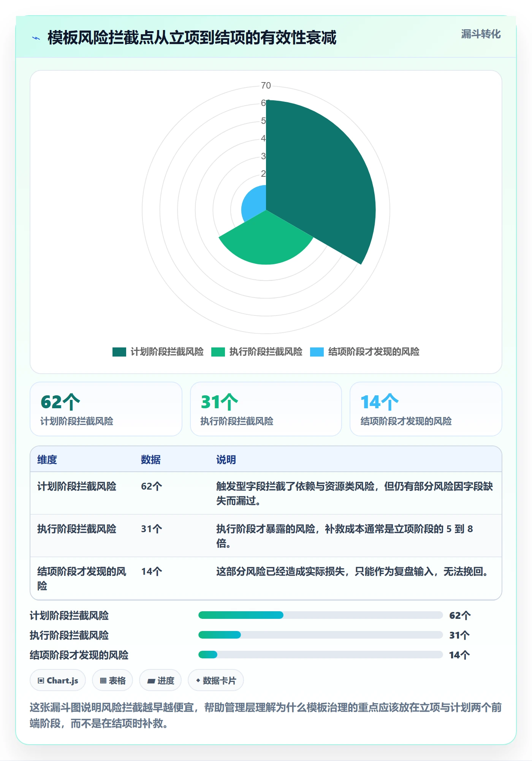This screenshot has width=532, height=761.
Task: Toggle 计划阶段拦截风险 legend swatch
Action: [x=119, y=352]
